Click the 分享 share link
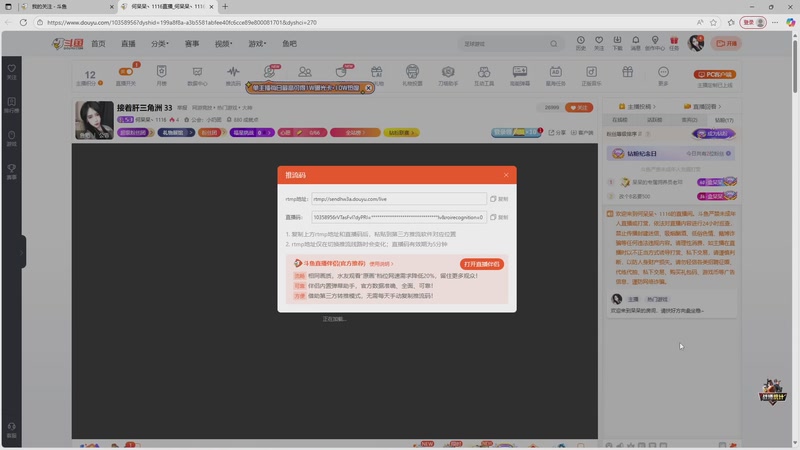Viewport: 800px width, 450px height. 557,133
